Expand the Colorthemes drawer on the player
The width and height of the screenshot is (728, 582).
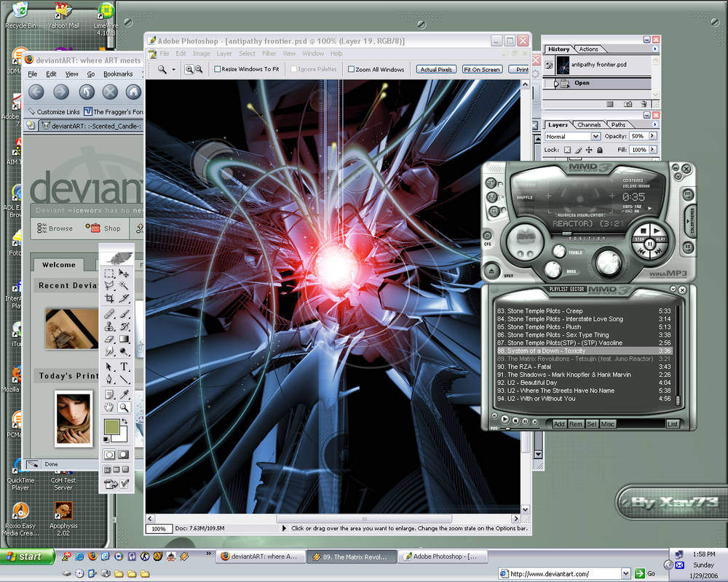click(692, 221)
